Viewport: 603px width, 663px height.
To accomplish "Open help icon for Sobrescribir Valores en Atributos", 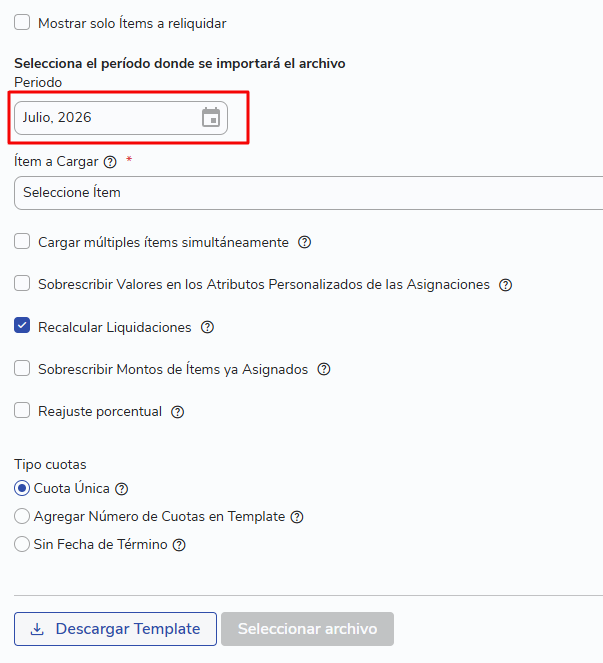I will coord(505,285).
